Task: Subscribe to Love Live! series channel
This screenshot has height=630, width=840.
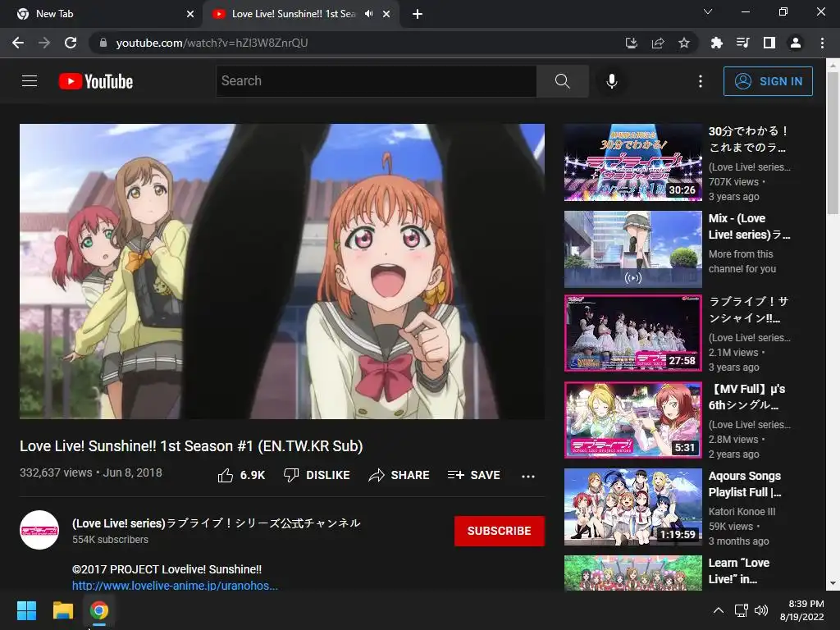Action: (500, 531)
